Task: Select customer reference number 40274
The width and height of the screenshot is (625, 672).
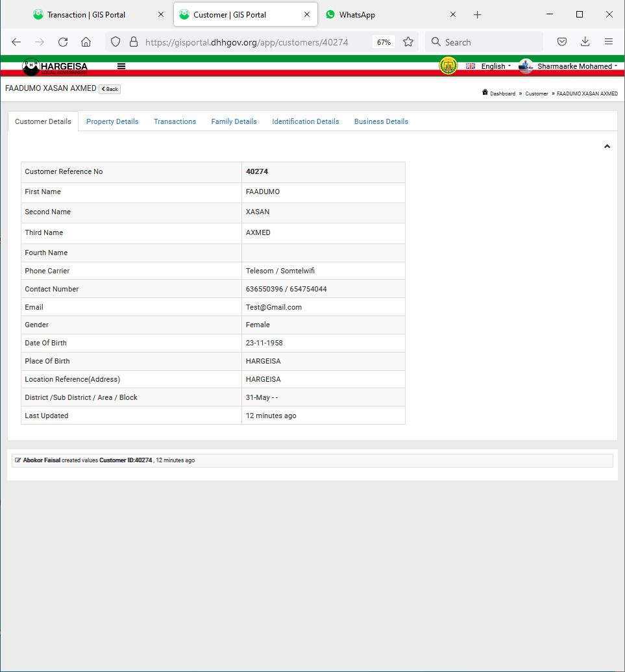Action: click(257, 171)
